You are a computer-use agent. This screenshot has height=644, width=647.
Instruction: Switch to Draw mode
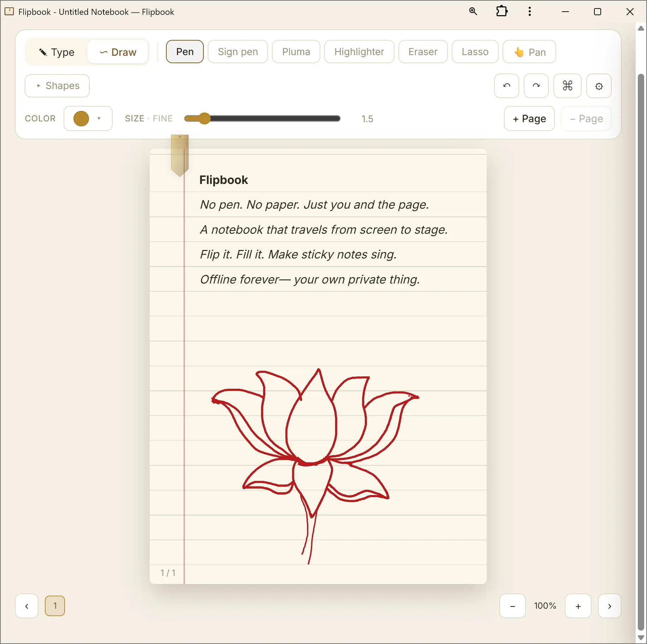point(118,52)
